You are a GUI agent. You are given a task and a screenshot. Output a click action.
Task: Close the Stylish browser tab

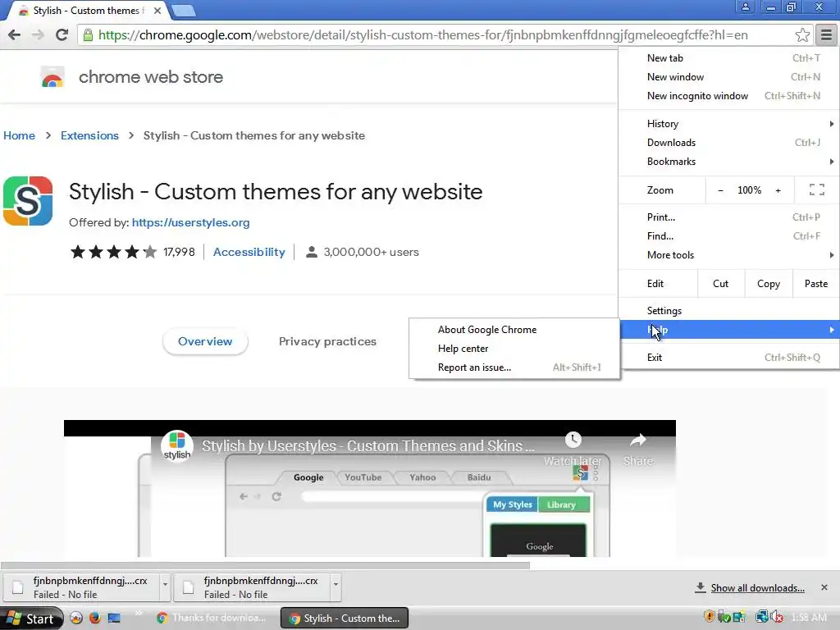pyautogui.click(x=157, y=10)
